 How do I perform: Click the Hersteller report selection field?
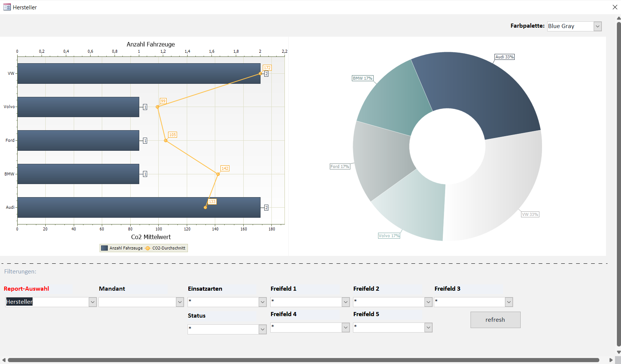click(x=47, y=302)
